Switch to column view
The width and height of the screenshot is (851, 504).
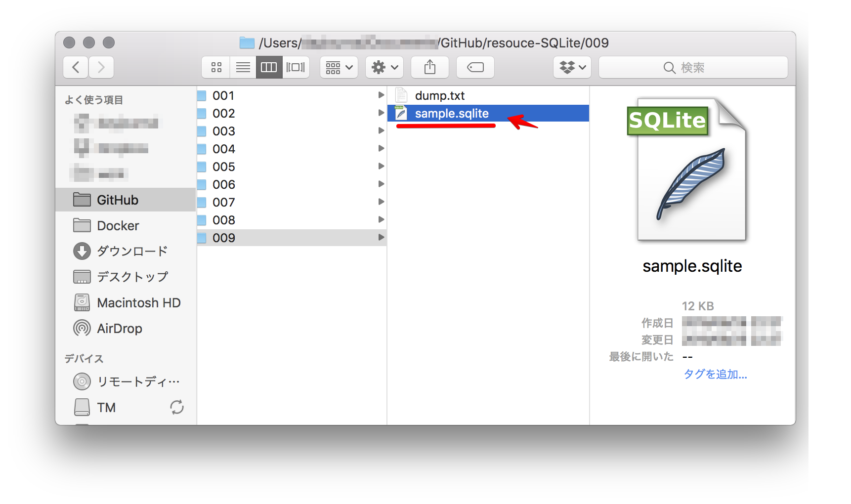tap(269, 67)
